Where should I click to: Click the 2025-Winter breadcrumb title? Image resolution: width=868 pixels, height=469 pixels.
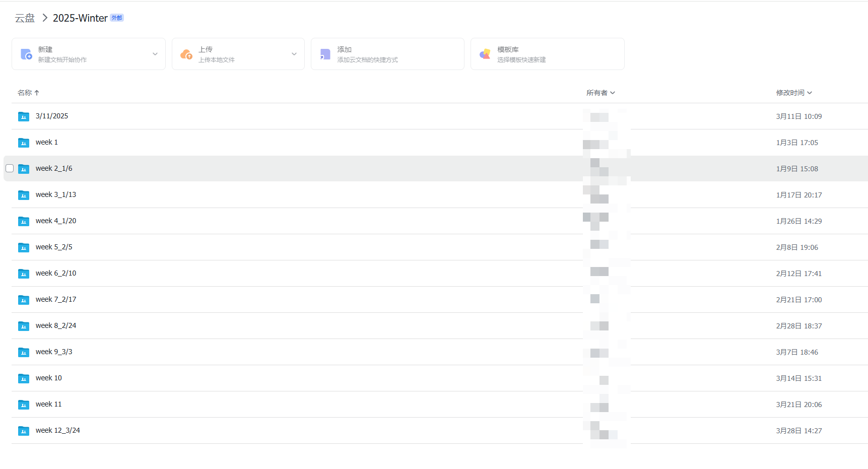pyautogui.click(x=80, y=18)
